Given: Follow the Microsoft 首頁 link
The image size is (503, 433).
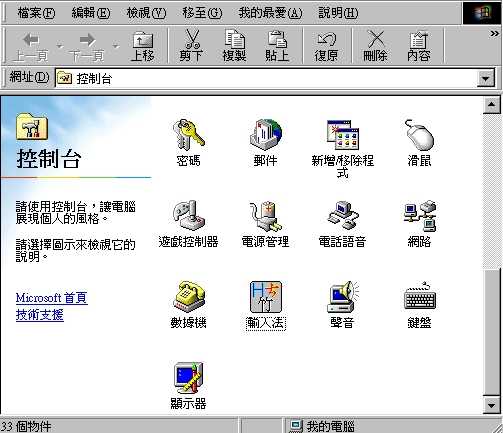Looking at the screenshot, I should point(52,298).
